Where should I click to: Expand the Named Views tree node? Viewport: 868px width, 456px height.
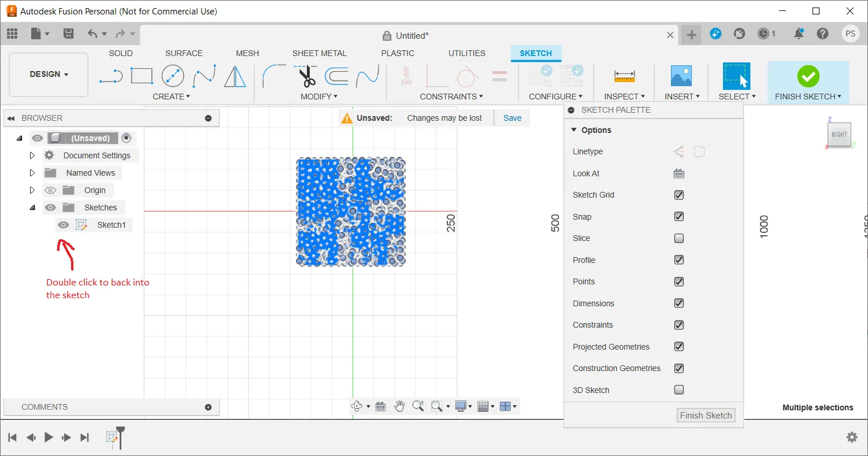[32, 173]
